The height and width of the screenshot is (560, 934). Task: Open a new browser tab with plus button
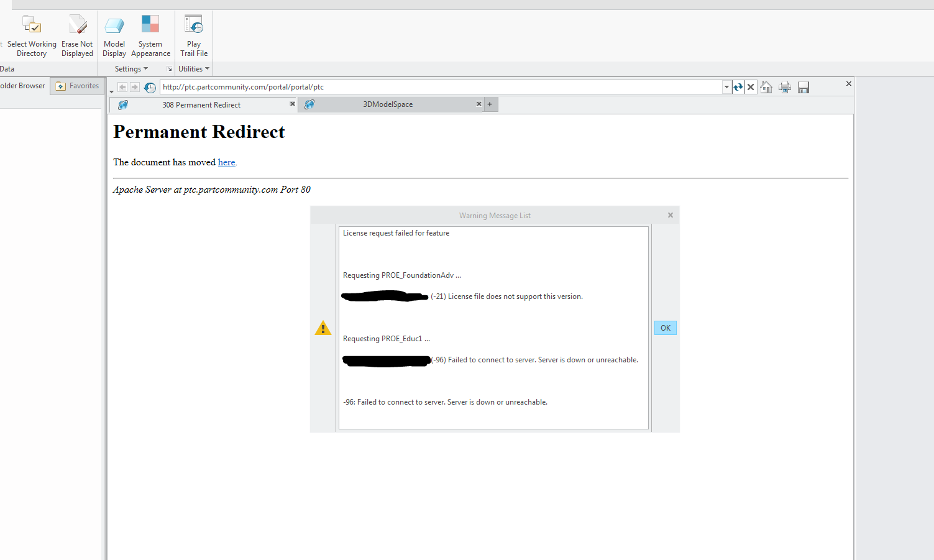tap(490, 104)
